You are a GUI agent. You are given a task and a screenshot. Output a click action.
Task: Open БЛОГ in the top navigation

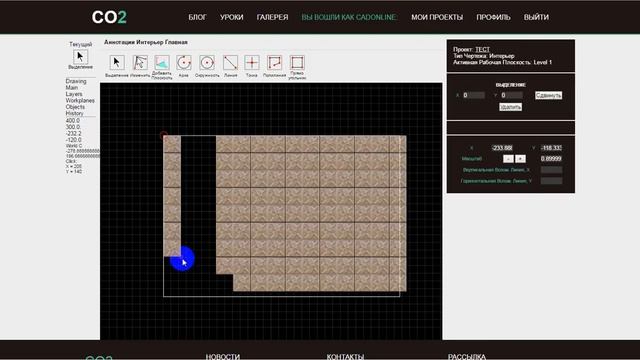pyautogui.click(x=198, y=17)
